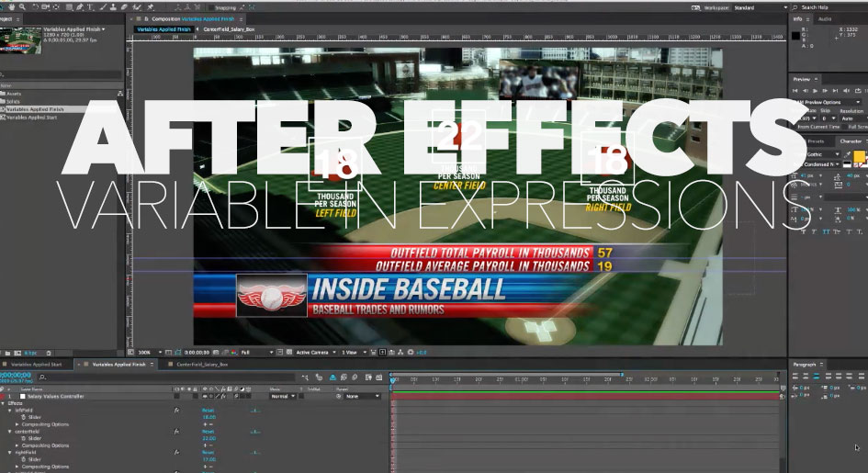Switch to the Info panel tab

click(x=797, y=18)
